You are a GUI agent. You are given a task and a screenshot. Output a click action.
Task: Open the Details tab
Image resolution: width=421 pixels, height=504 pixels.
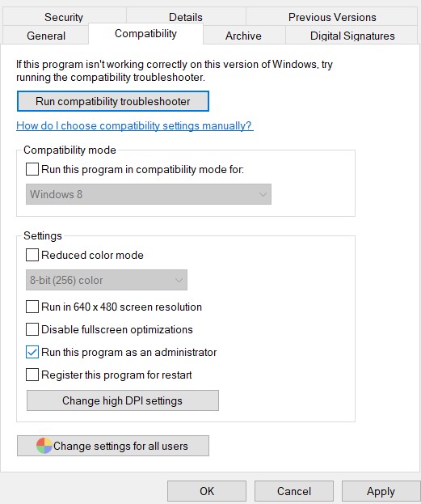(186, 17)
